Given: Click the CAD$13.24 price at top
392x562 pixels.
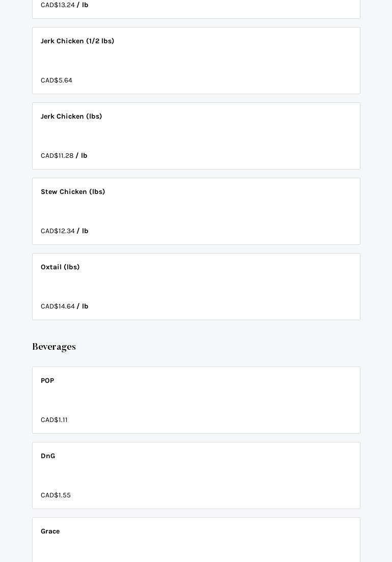Looking at the screenshot, I should point(58,5).
